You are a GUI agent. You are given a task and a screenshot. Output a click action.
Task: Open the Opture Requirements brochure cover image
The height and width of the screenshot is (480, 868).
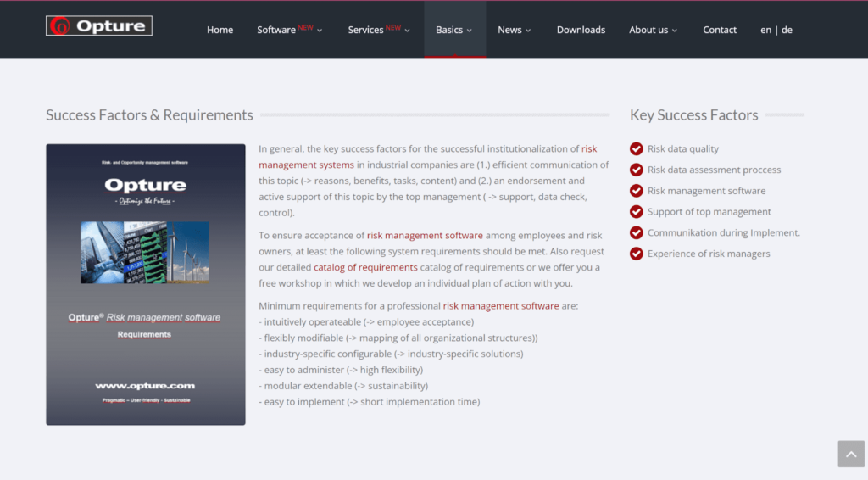point(146,285)
